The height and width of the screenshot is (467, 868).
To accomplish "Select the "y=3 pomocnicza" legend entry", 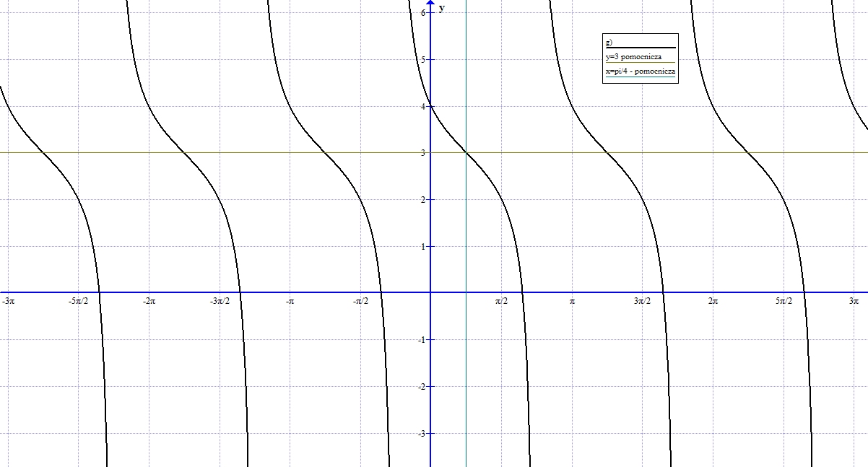I will (633, 57).
